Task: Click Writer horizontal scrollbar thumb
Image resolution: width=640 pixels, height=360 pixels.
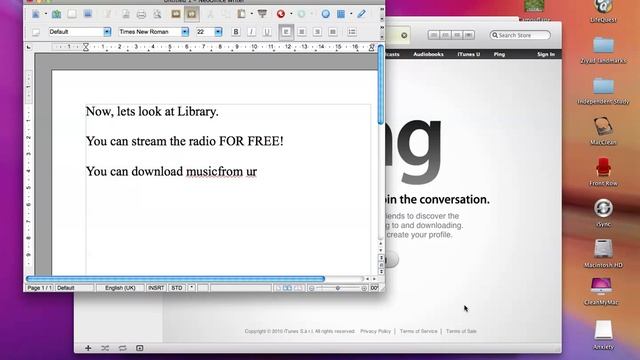Action: pos(175,279)
